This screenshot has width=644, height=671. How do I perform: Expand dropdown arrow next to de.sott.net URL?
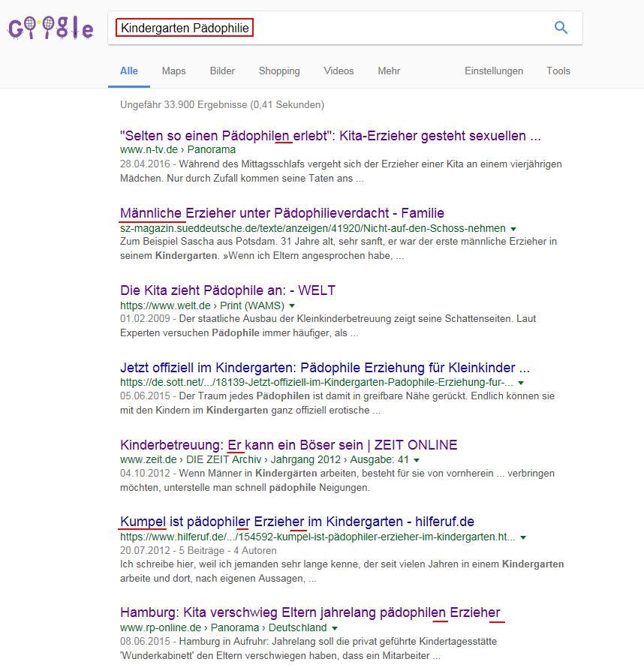click(521, 383)
